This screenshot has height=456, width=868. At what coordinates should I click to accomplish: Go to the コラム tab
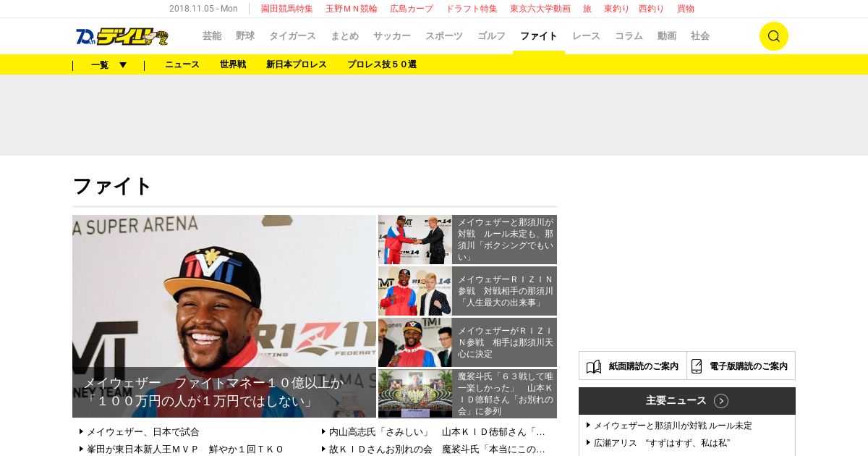point(629,36)
